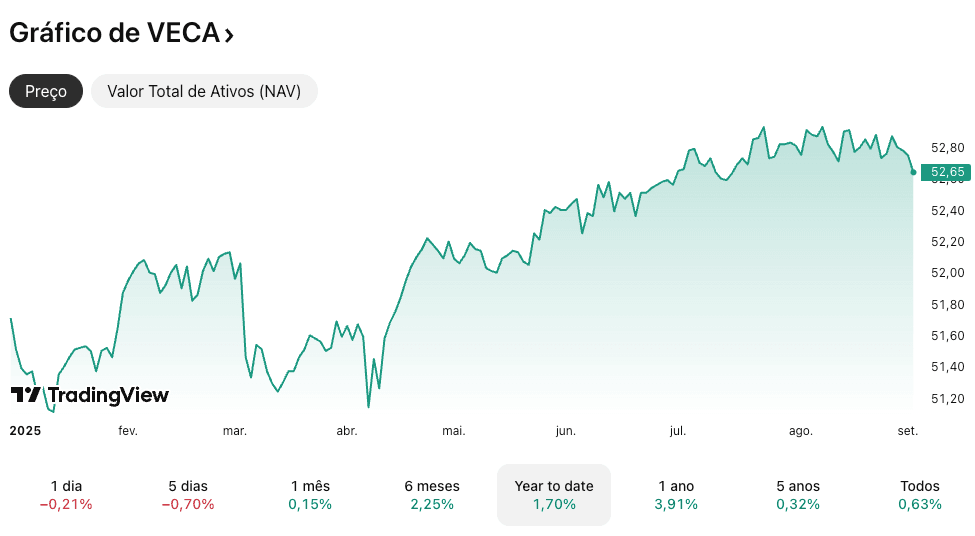Switch to Valor Total de Ativos (NAV)
975x536 pixels.
(x=204, y=91)
